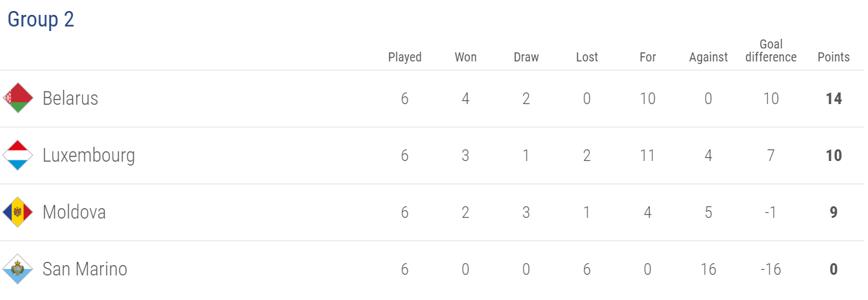Click the Belarus flag icon
The image size is (868, 300).
pos(18,98)
